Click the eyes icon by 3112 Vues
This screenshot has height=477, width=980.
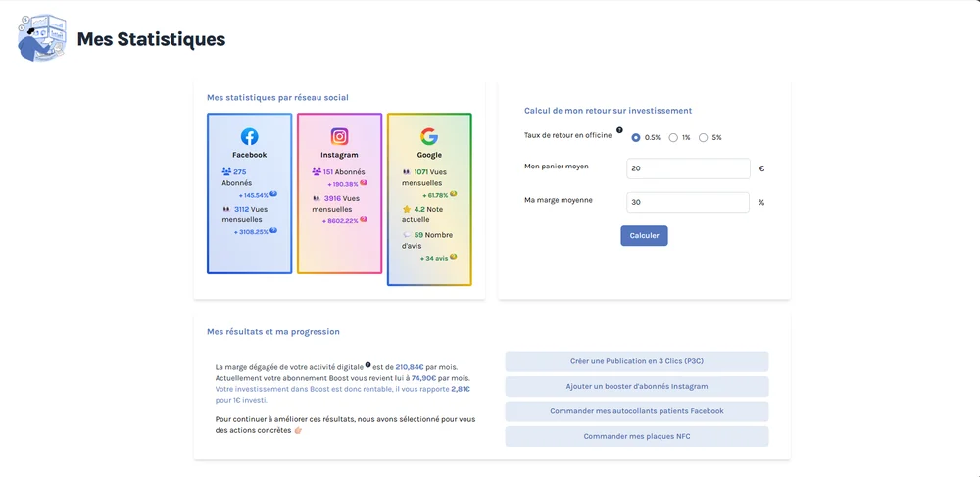(226, 210)
